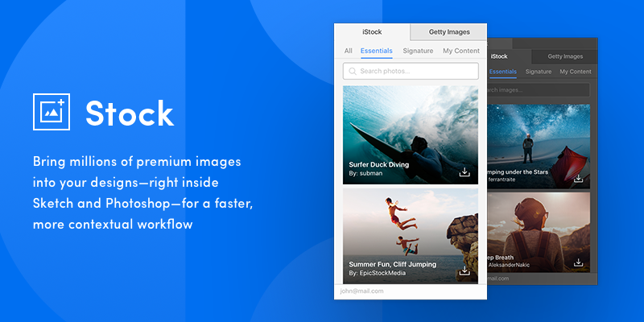Switch to the iStock tab in light panel
The image size is (644, 322).
pos(372,31)
